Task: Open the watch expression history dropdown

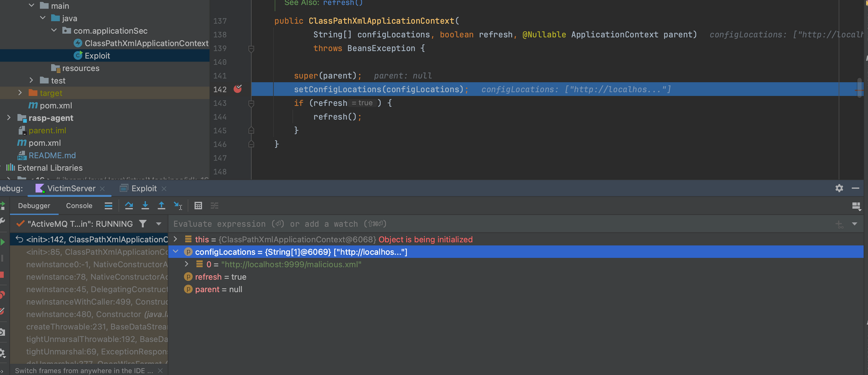Action: pyautogui.click(x=855, y=224)
